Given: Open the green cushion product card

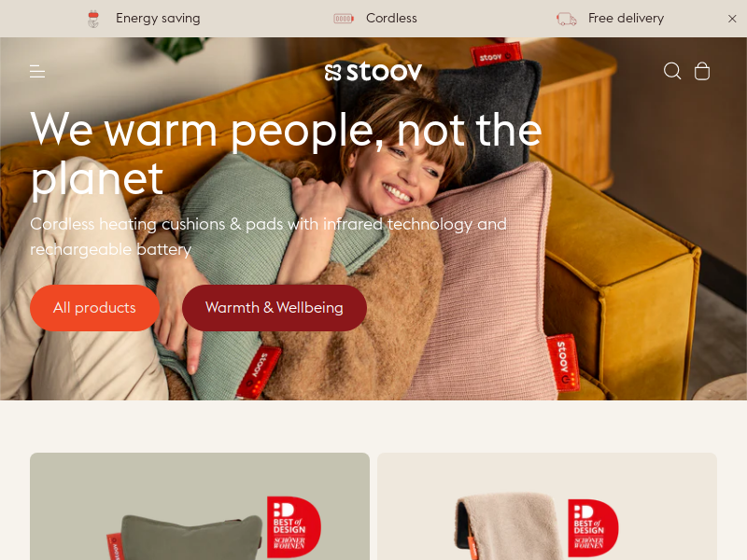Looking at the screenshot, I should [200, 506].
